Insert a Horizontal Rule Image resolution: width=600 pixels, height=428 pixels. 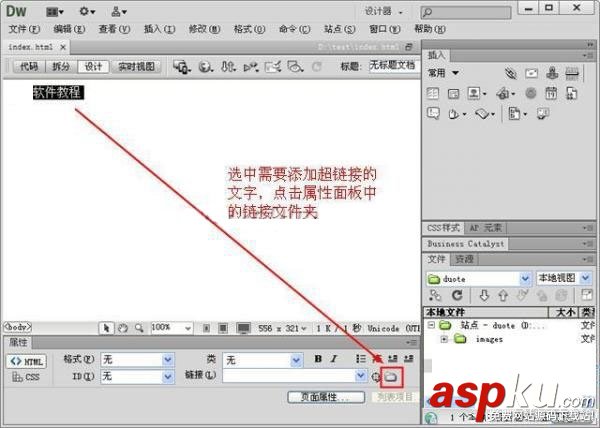(572, 73)
